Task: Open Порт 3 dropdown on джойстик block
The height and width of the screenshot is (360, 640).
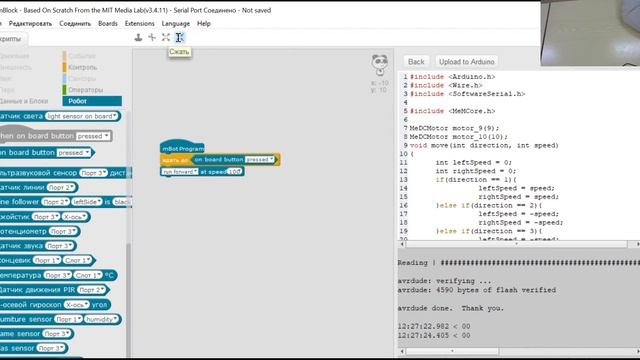Action: point(46,217)
